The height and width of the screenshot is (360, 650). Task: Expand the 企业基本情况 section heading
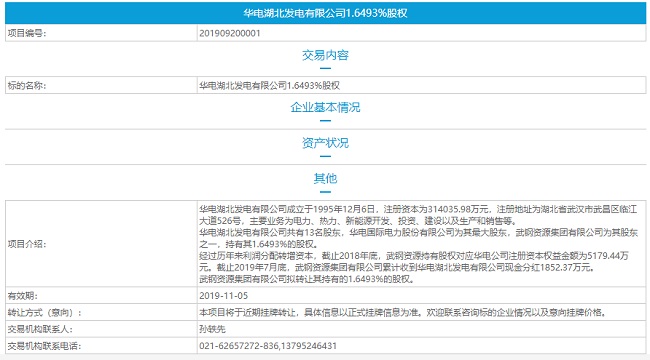coord(325,107)
